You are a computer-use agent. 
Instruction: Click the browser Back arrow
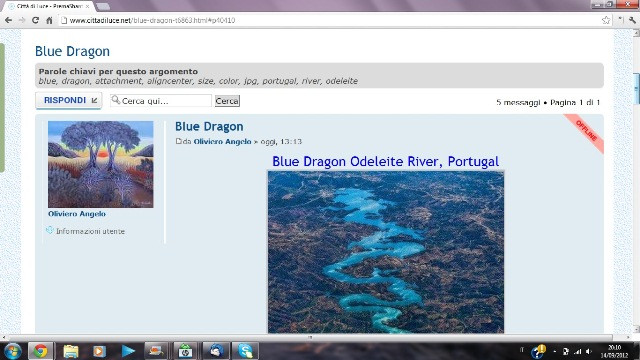tap(8, 20)
